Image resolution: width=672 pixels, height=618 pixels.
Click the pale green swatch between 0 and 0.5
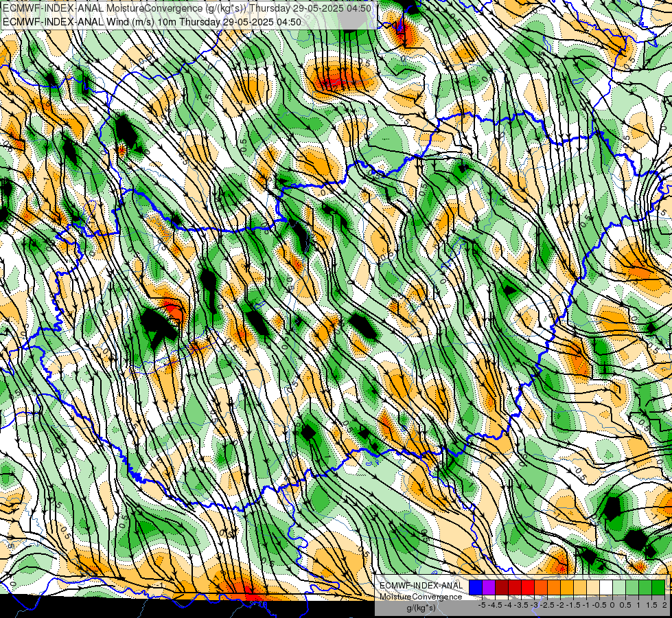click(x=619, y=587)
